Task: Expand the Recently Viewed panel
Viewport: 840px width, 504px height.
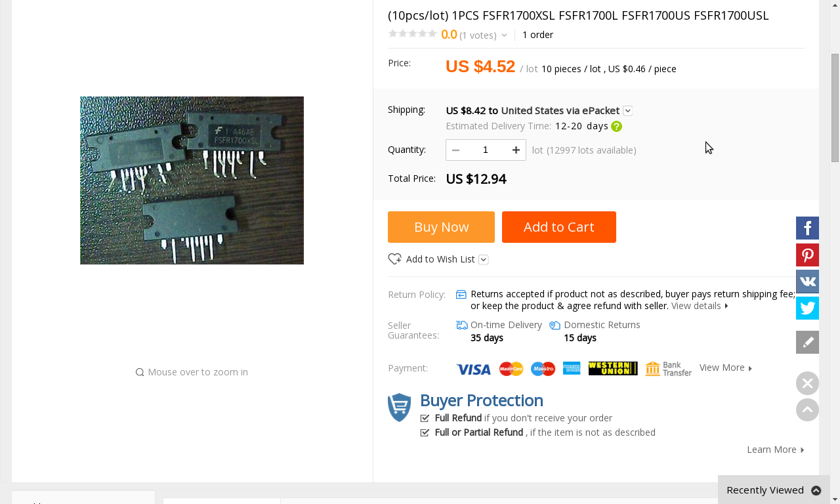Action: coord(816,490)
